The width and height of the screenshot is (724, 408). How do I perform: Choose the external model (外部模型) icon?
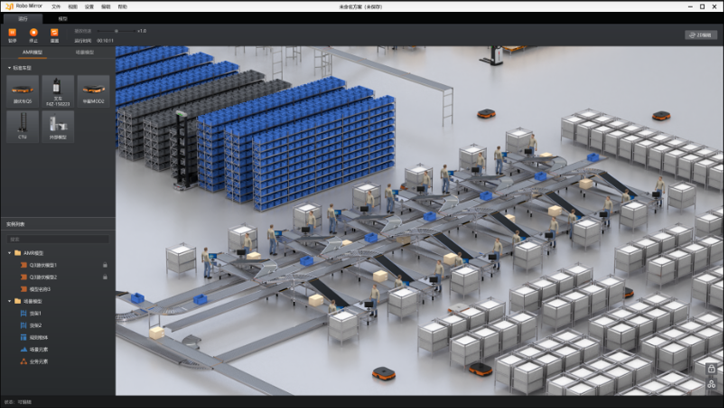pyautogui.click(x=58, y=125)
